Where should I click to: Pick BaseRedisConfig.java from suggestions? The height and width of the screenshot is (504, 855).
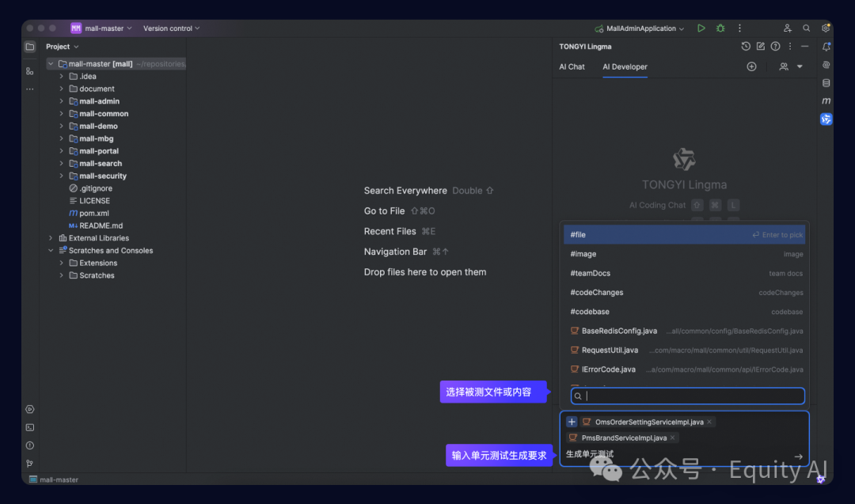coord(684,331)
